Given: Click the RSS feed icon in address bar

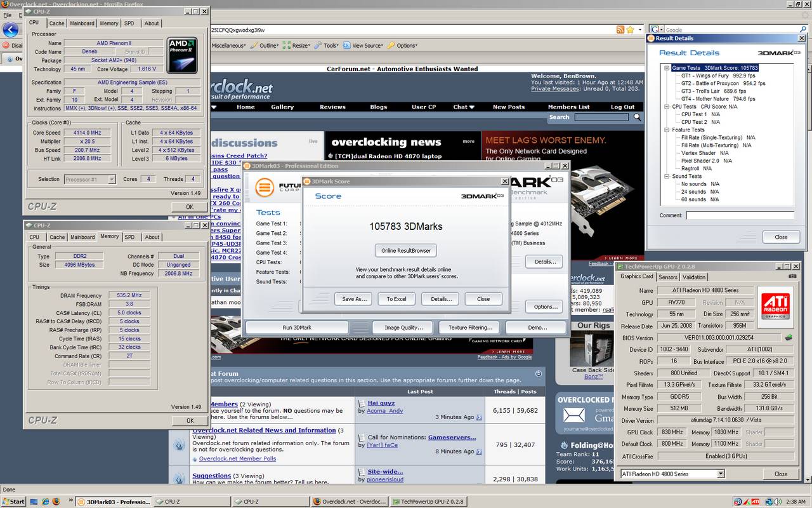Looking at the screenshot, I should pyautogui.click(x=620, y=30).
